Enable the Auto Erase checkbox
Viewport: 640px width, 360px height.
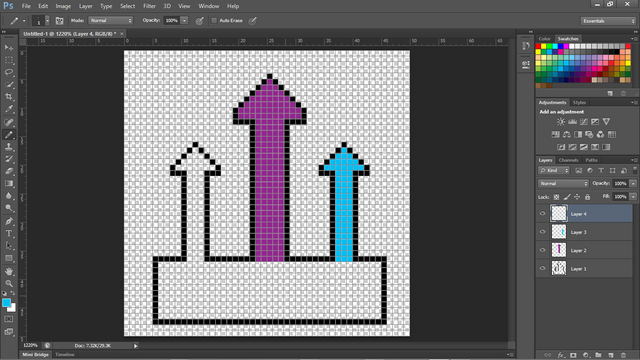pyautogui.click(x=214, y=20)
